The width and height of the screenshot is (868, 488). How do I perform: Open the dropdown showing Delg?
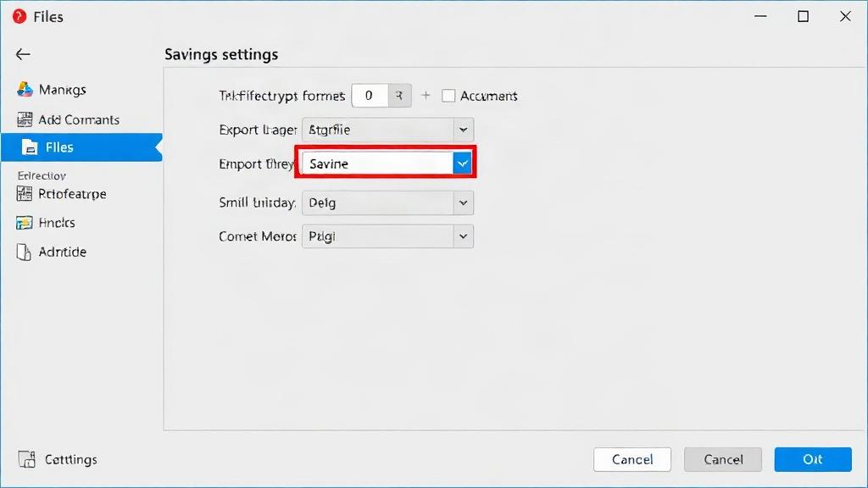click(x=387, y=203)
